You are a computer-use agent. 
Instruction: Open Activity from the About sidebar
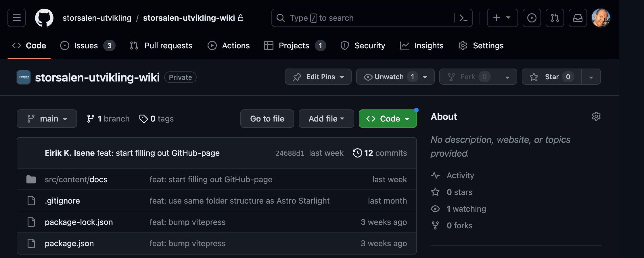452,175
